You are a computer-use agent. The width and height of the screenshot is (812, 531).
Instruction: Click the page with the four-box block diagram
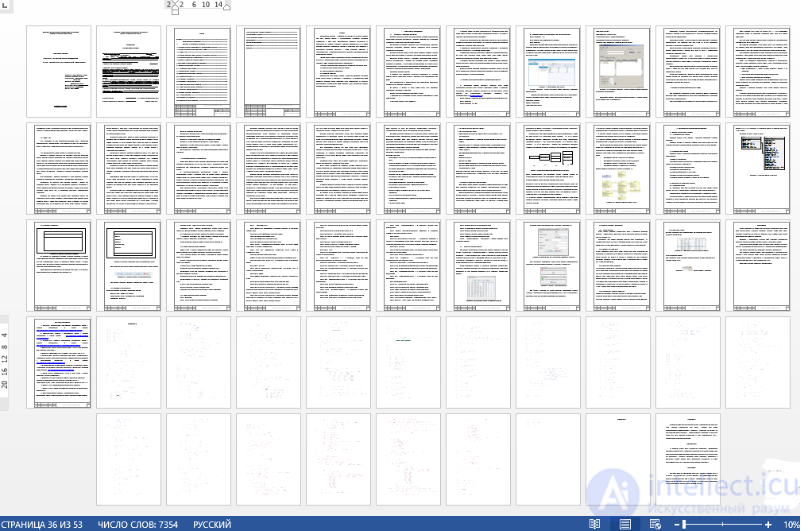(x=548, y=169)
